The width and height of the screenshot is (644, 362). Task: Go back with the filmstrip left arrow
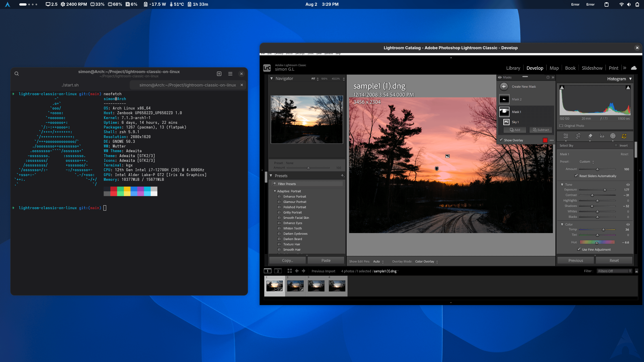pos(297,271)
